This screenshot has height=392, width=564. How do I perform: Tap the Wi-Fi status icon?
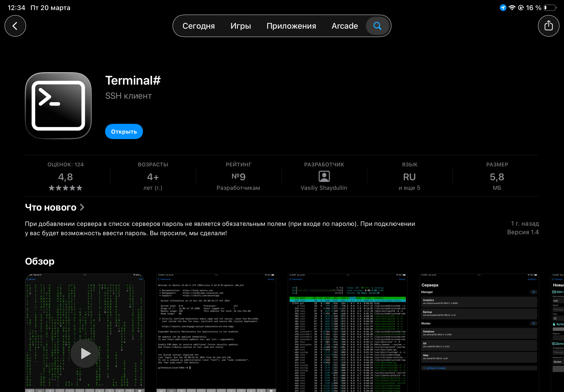click(x=512, y=8)
